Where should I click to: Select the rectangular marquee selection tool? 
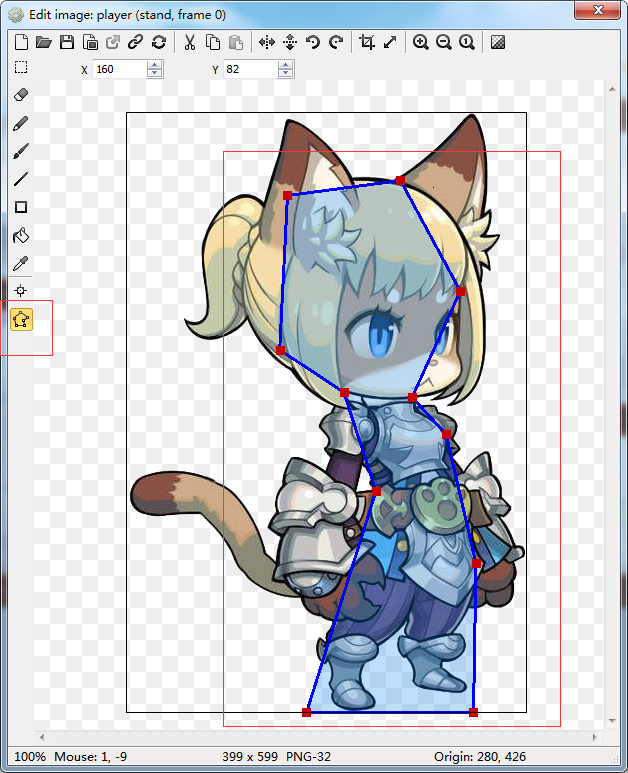click(21, 68)
